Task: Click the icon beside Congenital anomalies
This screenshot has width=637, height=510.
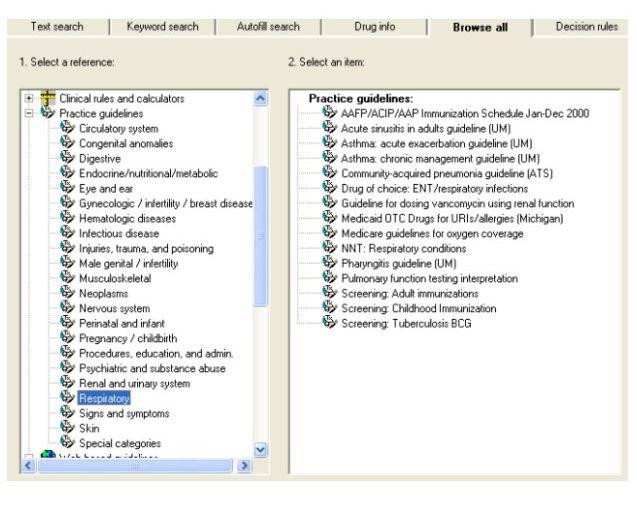Action: point(67,143)
